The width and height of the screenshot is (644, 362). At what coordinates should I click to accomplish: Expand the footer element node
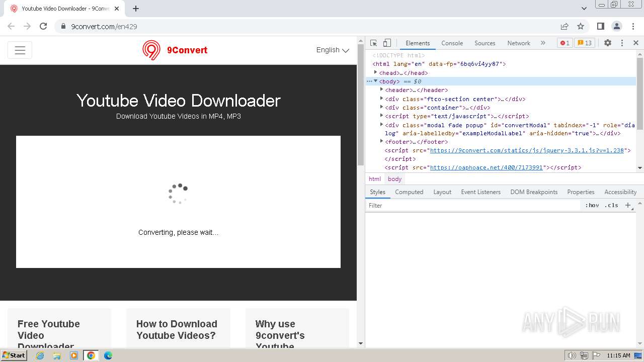(x=381, y=142)
